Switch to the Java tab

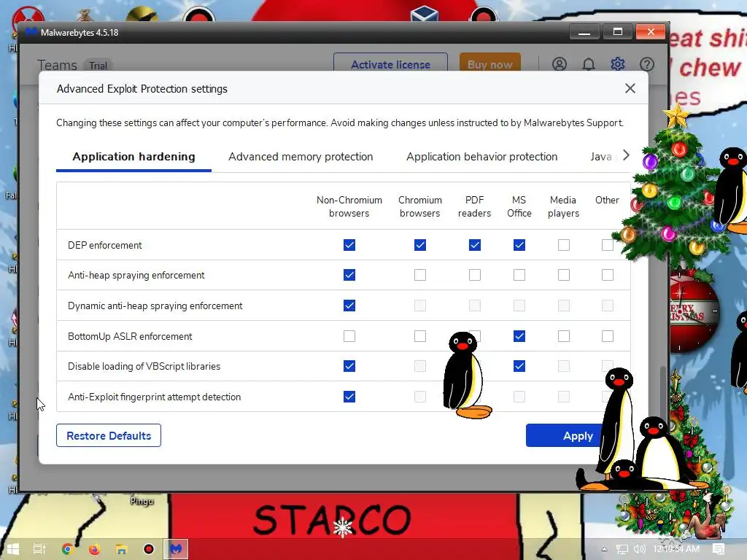point(601,157)
